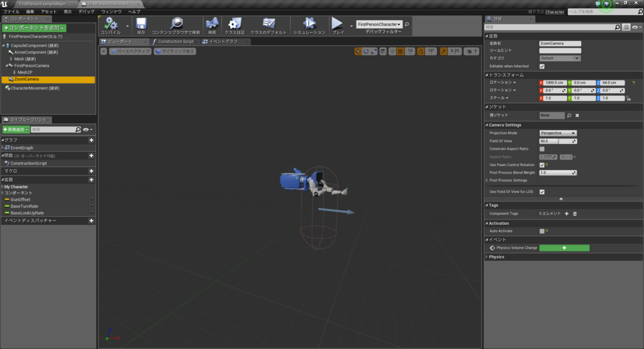Open viewport options arrow dropdown
This screenshot has width=644, height=349.
coord(104,52)
